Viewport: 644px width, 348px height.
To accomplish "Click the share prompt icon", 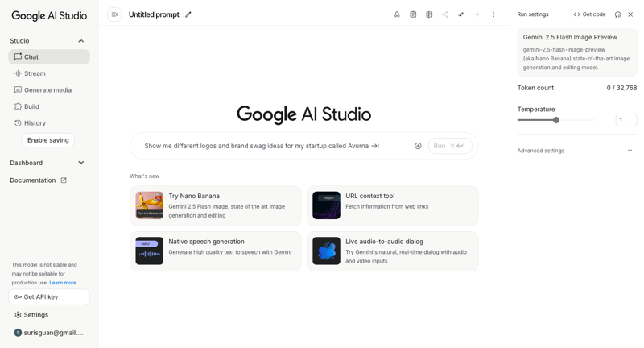I will pos(445,14).
